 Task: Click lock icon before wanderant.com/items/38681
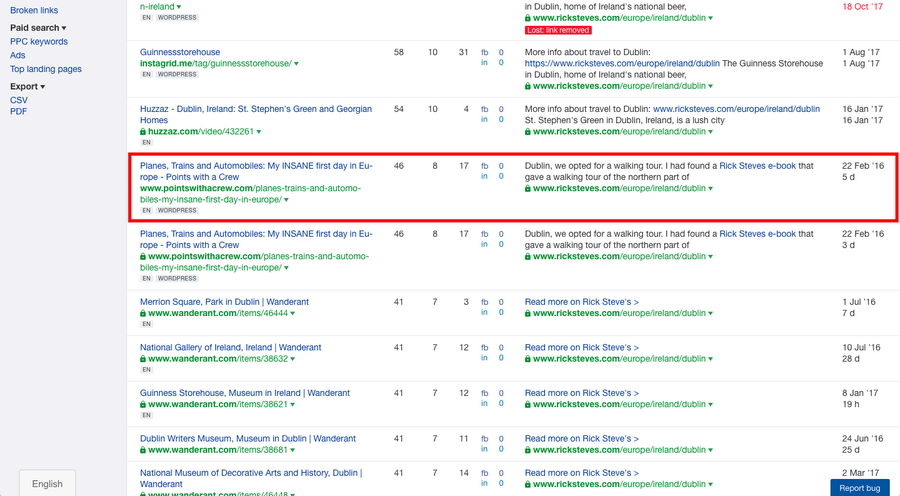143,450
